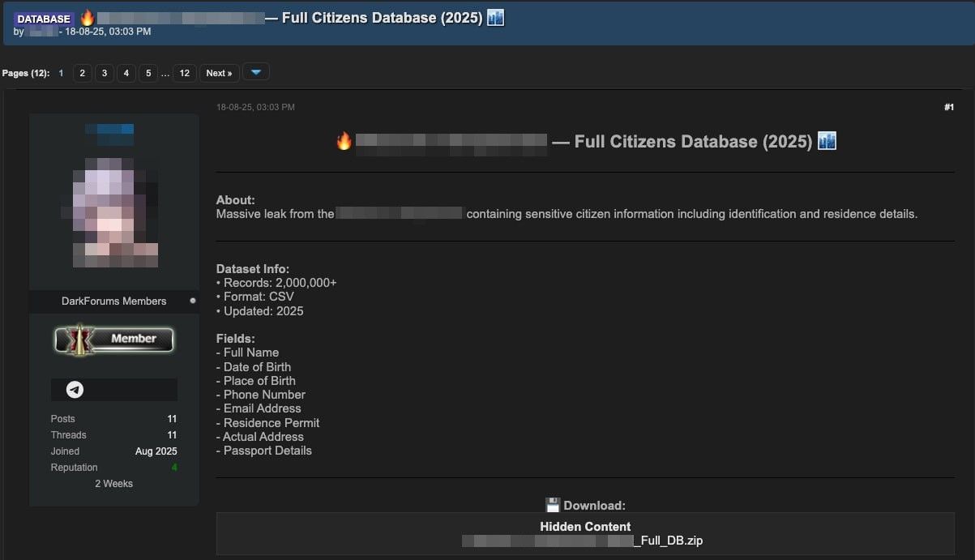Click the status dot next to DarkForums Members
The image size is (975, 560).
coord(192,301)
